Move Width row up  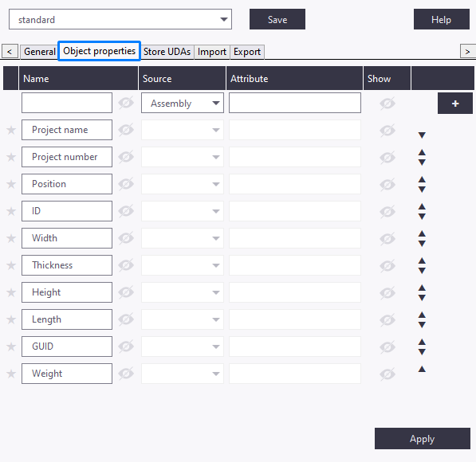click(422, 233)
